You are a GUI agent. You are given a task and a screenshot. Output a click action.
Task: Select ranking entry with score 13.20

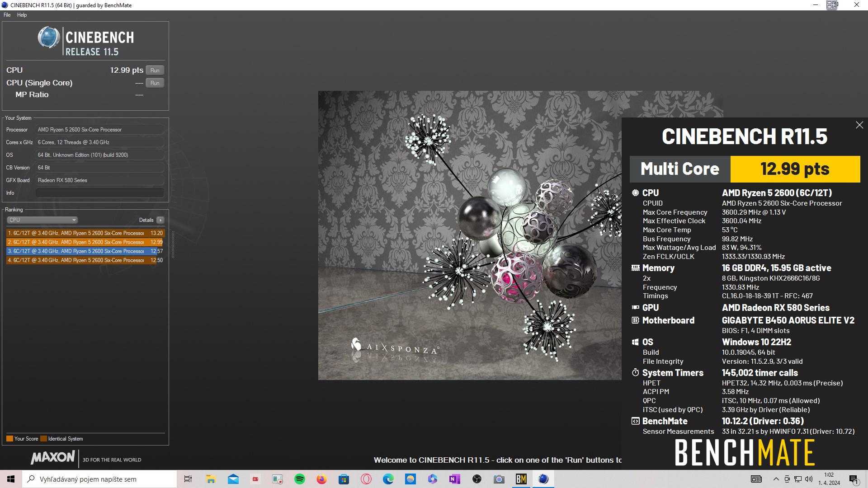(x=85, y=233)
